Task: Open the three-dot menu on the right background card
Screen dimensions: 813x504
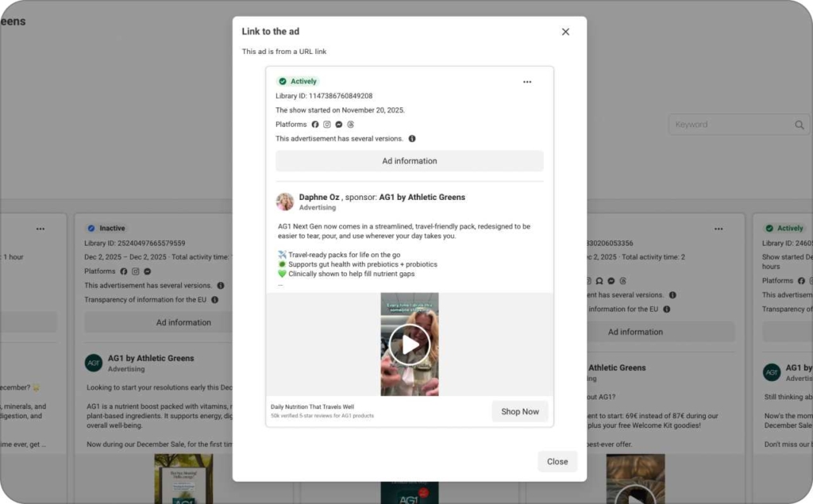Action: point(719,229)
